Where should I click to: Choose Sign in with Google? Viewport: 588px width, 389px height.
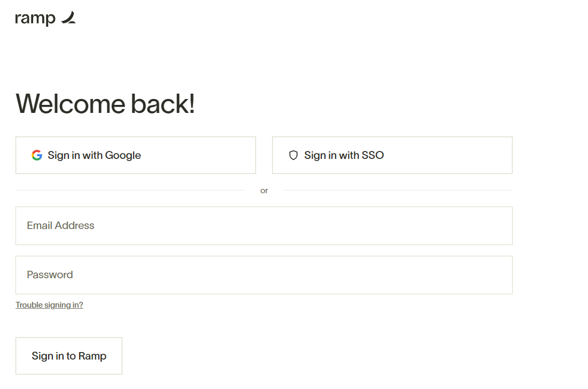pyautogui.click(x=136, y=155)
